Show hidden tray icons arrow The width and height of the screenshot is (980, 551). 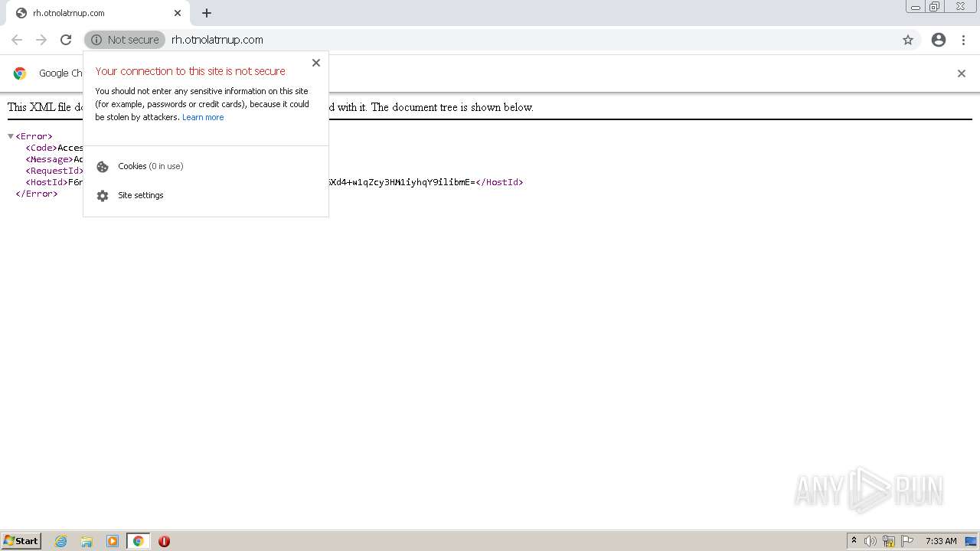854,541
